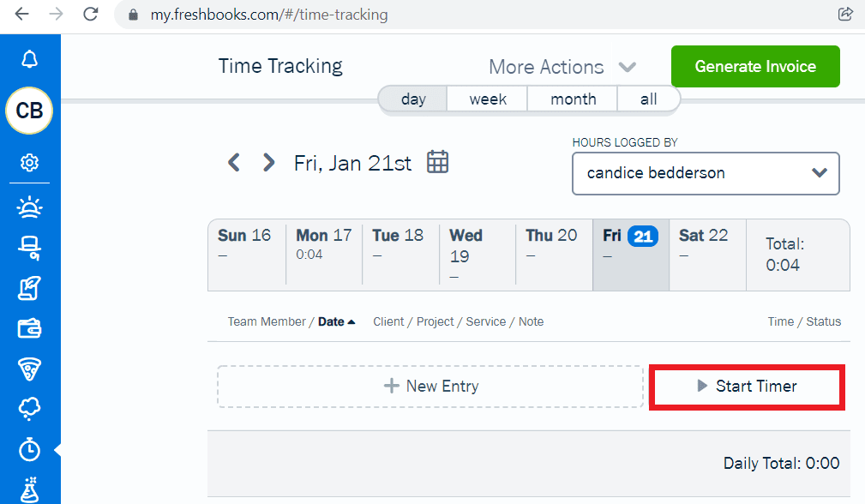Image resolution: width=865 pixels, height=504 pixels.
Task: Open the notifications bell icon
Action: click(x=30, y=58)
